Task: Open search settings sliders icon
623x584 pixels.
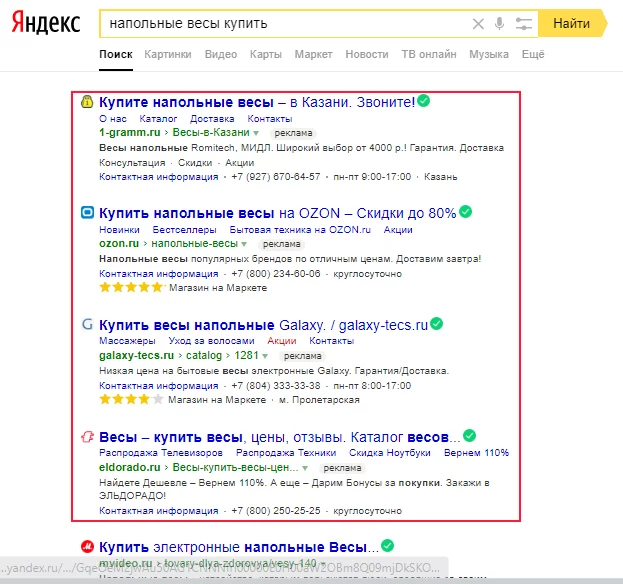Action: 524,24
